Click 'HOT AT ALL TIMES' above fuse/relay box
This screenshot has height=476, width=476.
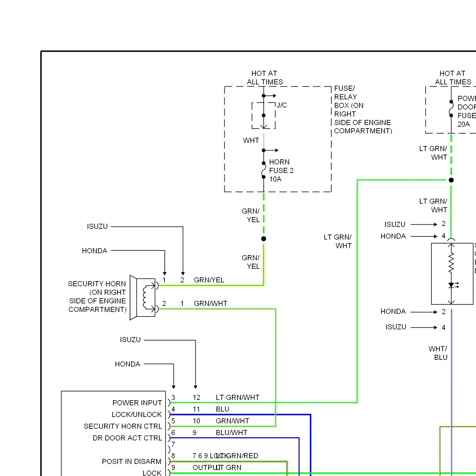265,78
